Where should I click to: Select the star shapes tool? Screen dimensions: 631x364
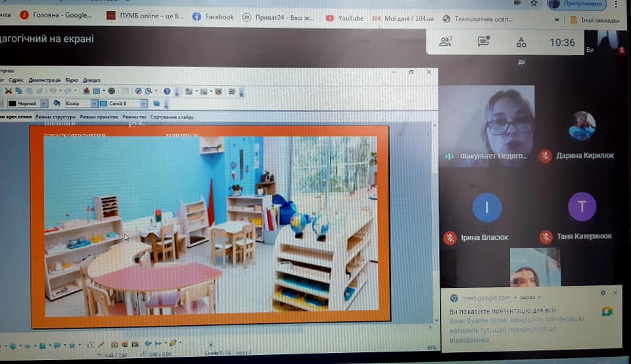click(x=72, y=346)
